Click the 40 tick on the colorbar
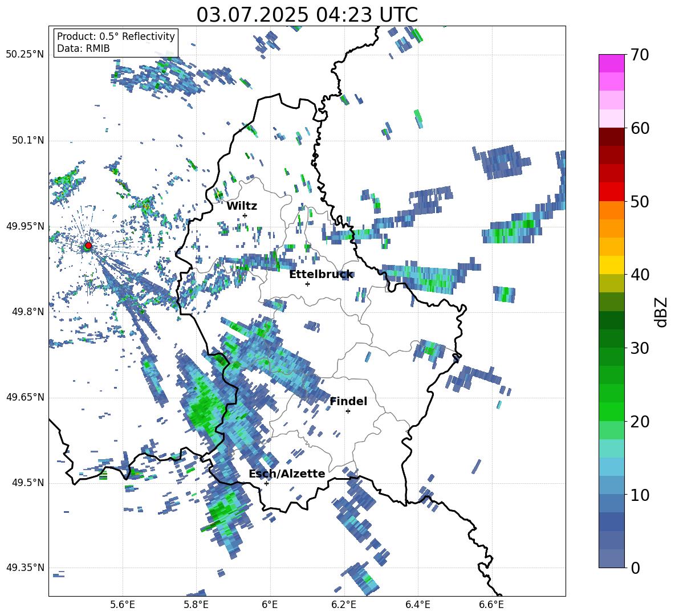 640,275
